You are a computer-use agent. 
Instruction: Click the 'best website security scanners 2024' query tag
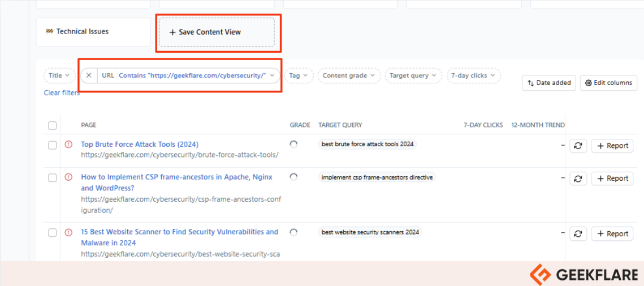(x=370, y=232)
